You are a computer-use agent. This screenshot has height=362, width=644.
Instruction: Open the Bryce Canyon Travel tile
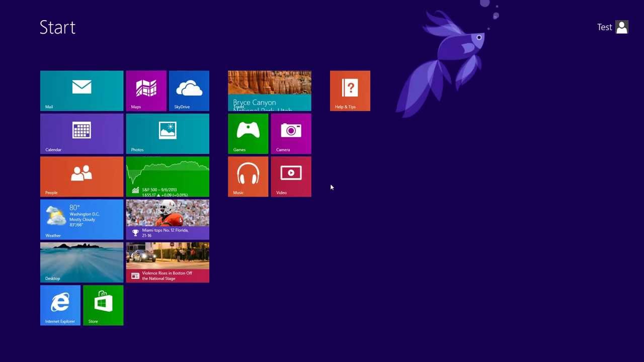coord(270,91)
